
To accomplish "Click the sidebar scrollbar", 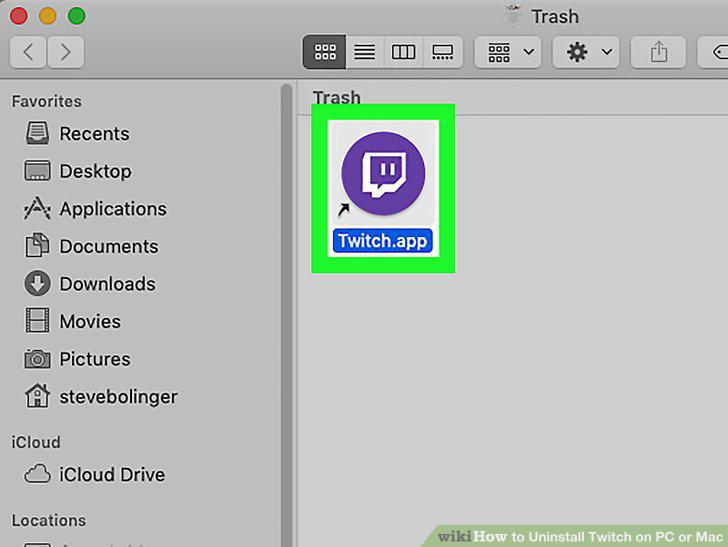I will pos(286,315).
